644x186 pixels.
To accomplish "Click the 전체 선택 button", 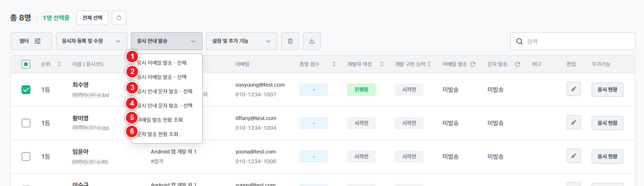I will point(92,18).
